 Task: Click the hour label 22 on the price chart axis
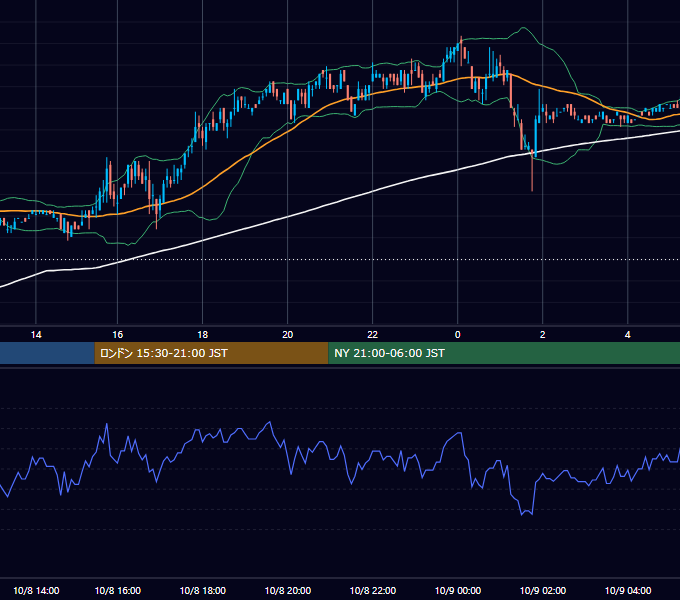click(373, 334)
